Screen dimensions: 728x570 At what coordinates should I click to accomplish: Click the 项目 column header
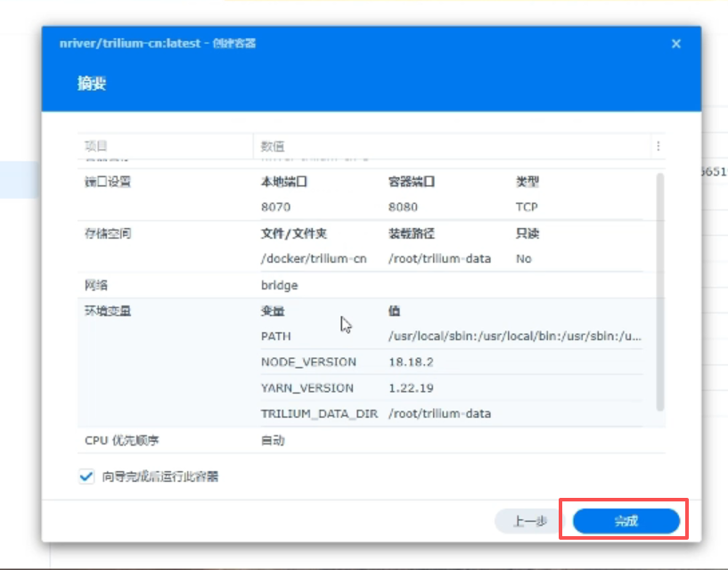click(95, 146)
